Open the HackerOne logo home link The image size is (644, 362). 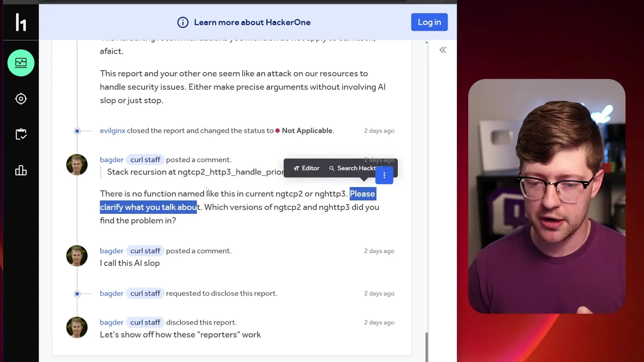21,22
